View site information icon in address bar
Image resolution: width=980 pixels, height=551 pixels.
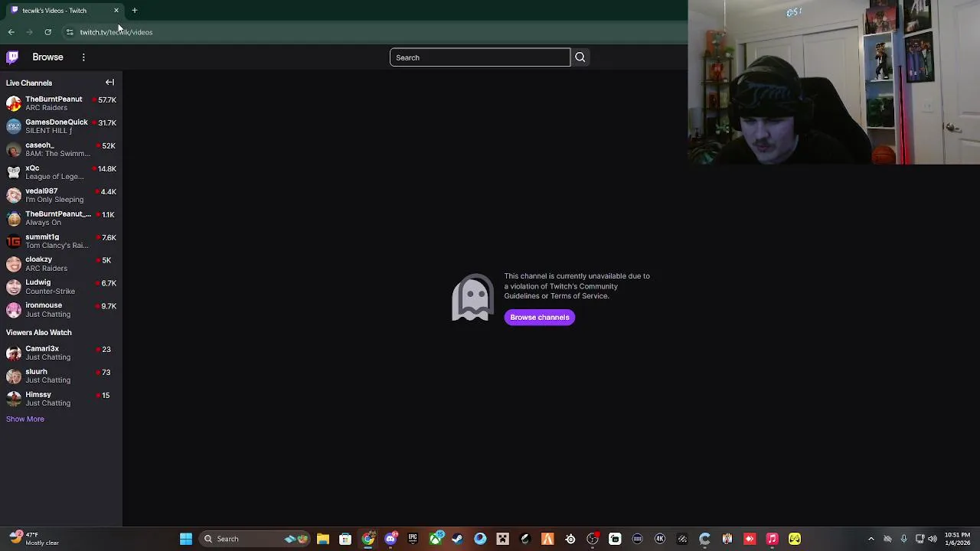tap(70, 32)
